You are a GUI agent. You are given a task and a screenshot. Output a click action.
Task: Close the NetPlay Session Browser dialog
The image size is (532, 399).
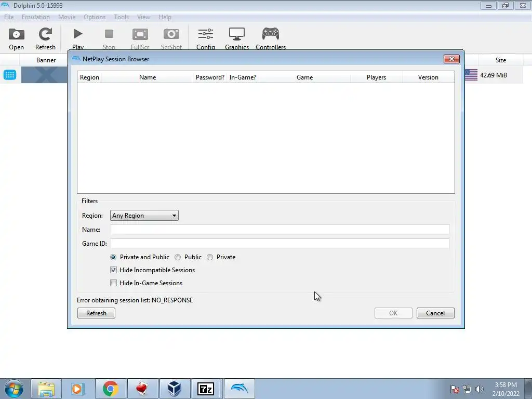(451, 59)
